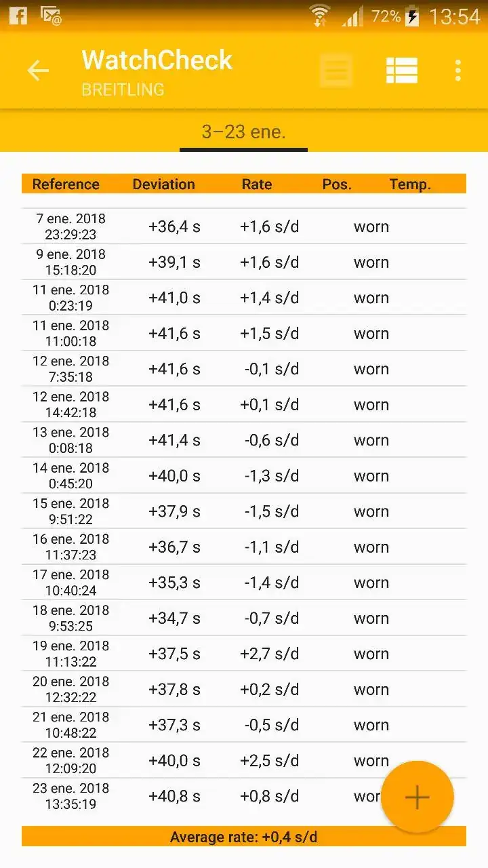Tap the Temp. column header
The image size is (488, 868).
pyautogui.click(x=410, y=184)
